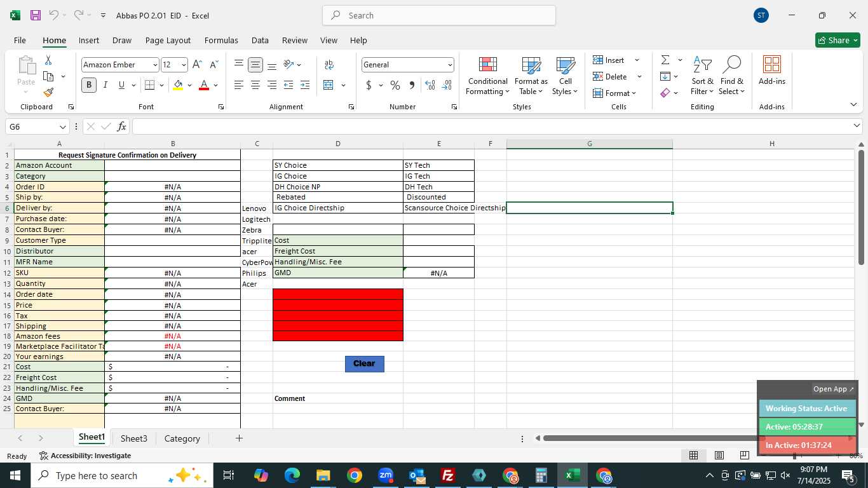The image size is (868, 488).
Task: Open the Conditional Formatting dropdown
Action: point(487,76)
